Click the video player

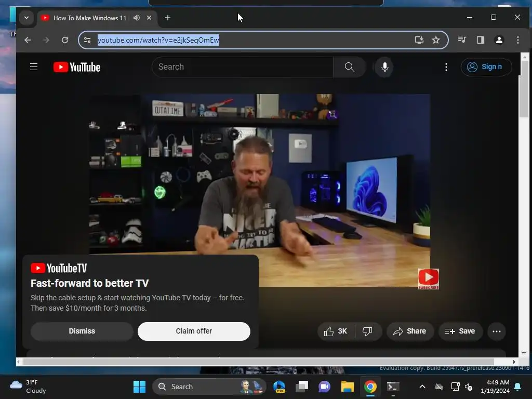[260, 190]
